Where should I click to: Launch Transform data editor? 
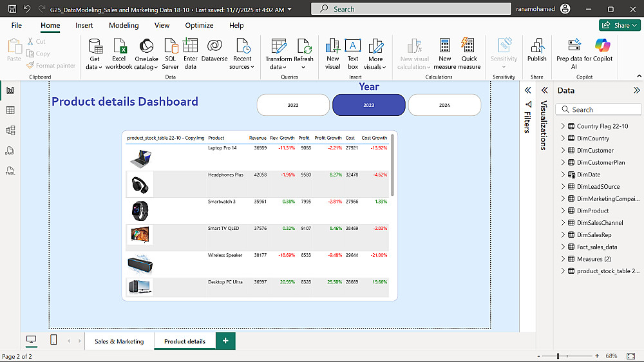click(278, 54)
